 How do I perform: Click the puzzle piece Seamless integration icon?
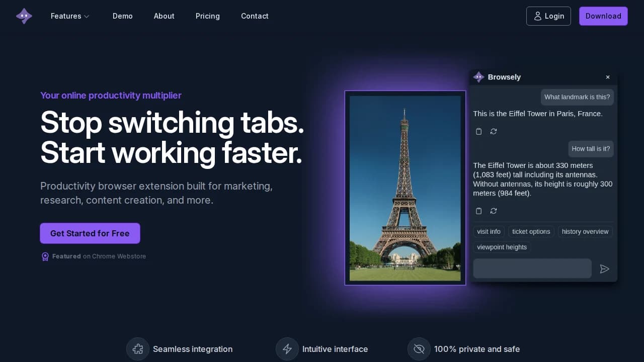[x=138, y=349]
